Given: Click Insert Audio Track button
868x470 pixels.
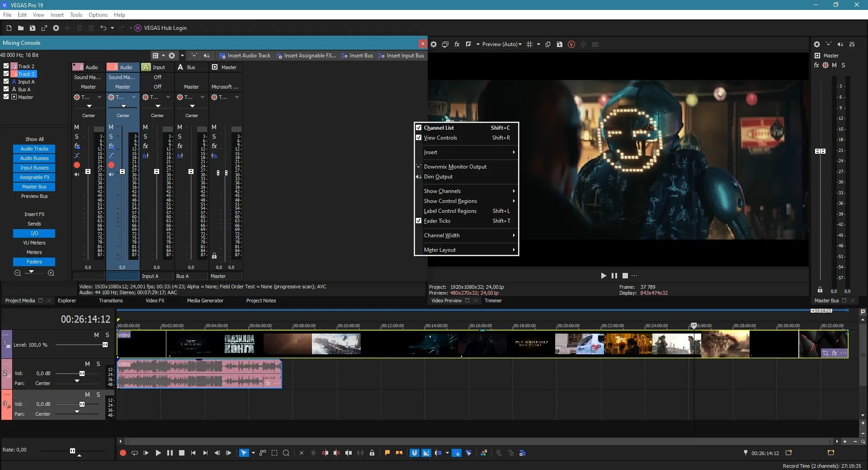Looking at the screenshot, I should (245, 56).
